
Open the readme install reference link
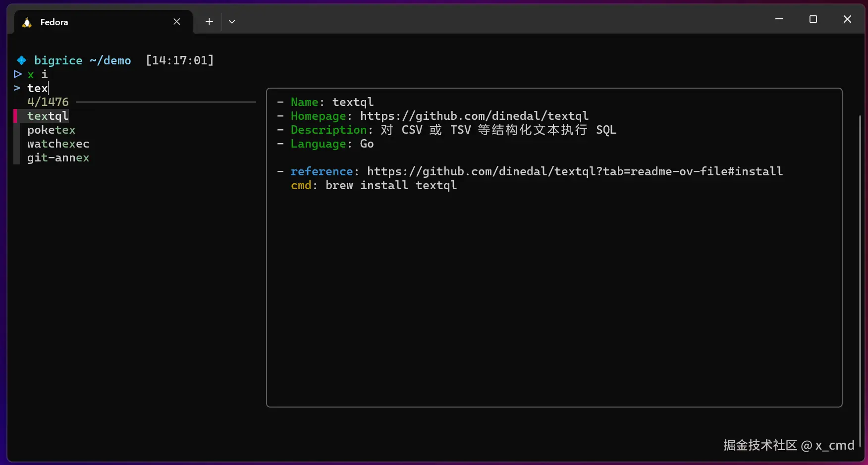point(574,171)
